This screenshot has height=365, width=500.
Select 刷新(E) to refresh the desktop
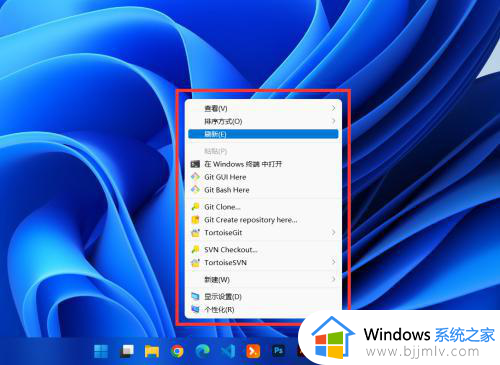(x=263, y=134)
